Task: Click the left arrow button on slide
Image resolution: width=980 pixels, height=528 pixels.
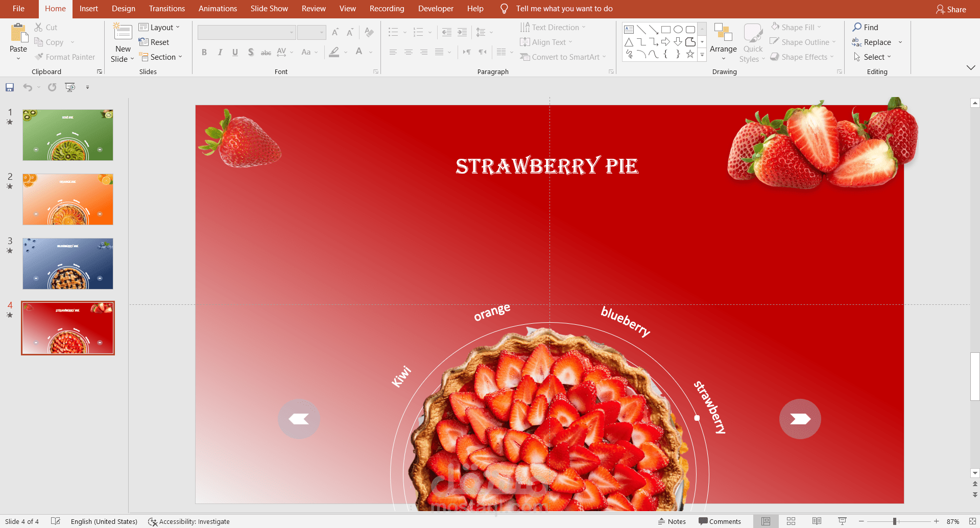Action: pyautogui.click(x=299, y=419)
